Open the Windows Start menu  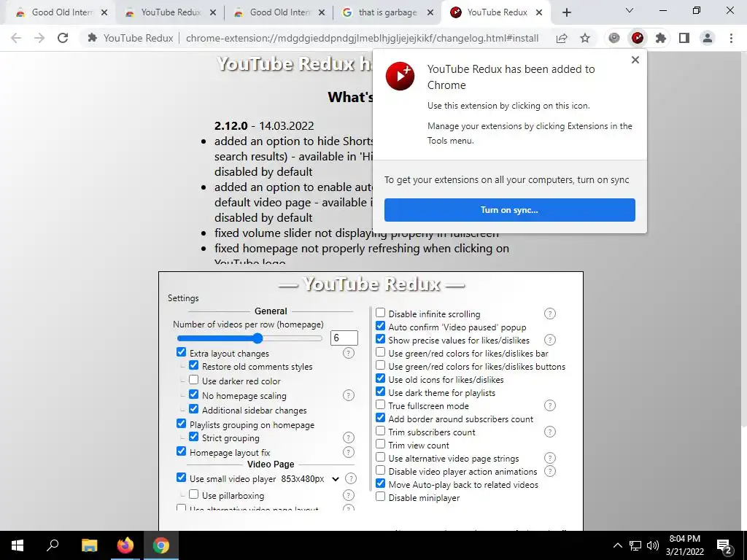point(18,545)
